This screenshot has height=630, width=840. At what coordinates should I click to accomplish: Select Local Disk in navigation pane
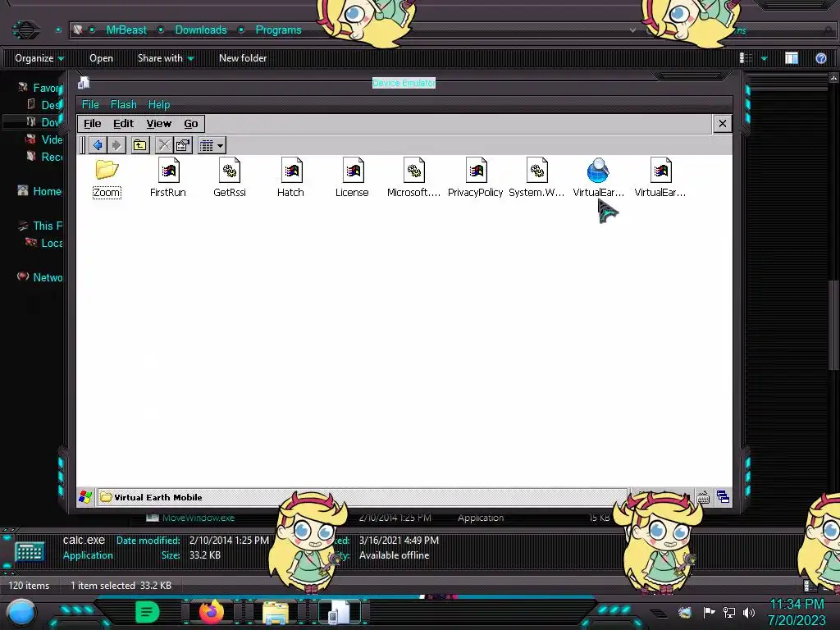click(45, 243)
